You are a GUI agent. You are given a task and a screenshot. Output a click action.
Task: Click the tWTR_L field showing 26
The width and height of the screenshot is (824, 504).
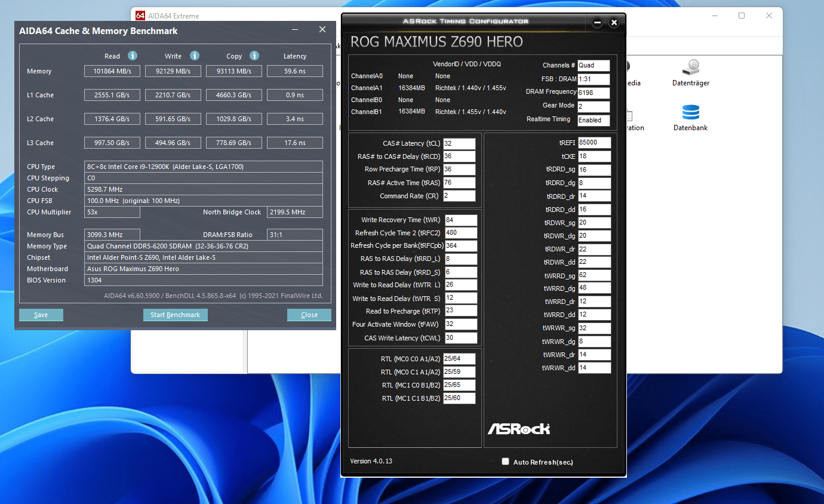461,285
